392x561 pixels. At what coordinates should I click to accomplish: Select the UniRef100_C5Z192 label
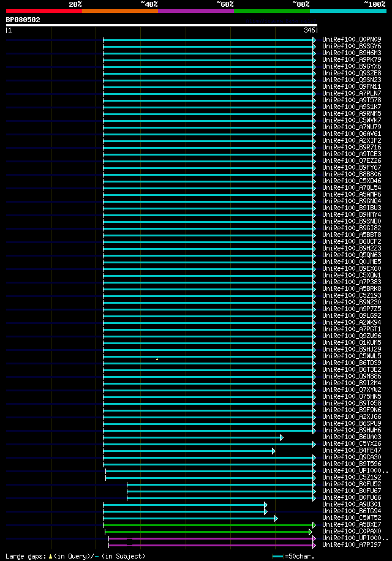pos(352,478)
